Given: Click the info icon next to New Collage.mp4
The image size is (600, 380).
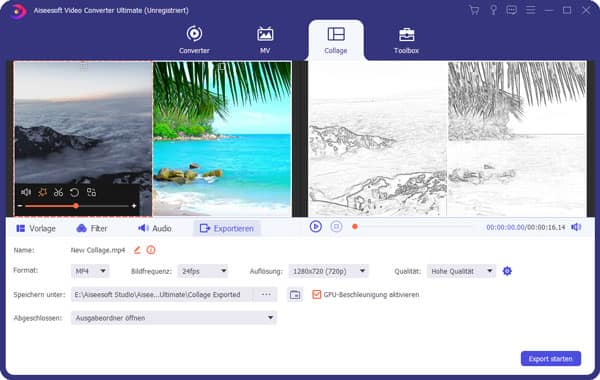Looking at the screenshot, I should click(x=151, y=250).
